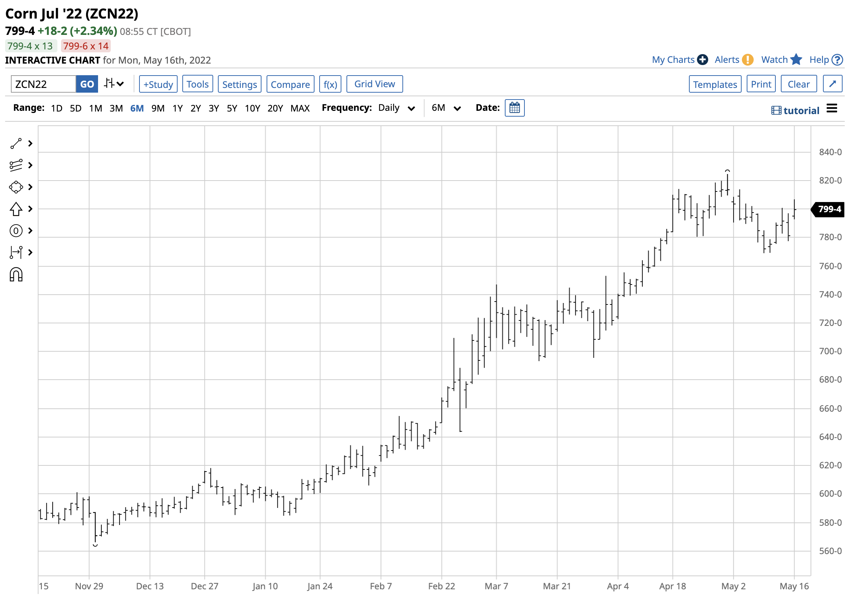Viewport: 868px width, 614px height.
Task: Select the regression channel lines tool
Action: point(16,165)
